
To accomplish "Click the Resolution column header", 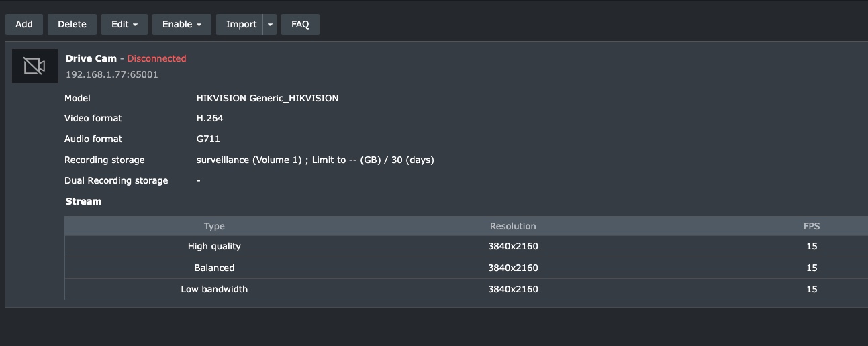I will tap(513, 226).
